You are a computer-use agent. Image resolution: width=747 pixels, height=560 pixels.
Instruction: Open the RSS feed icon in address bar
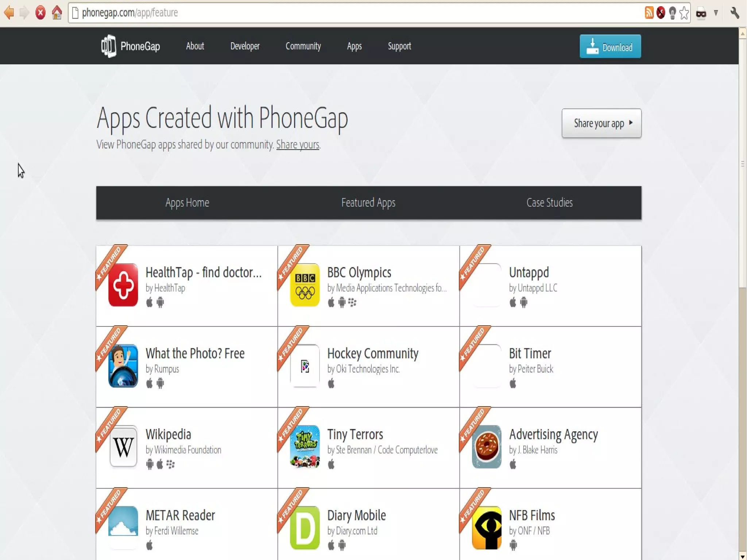pos(649,13)
